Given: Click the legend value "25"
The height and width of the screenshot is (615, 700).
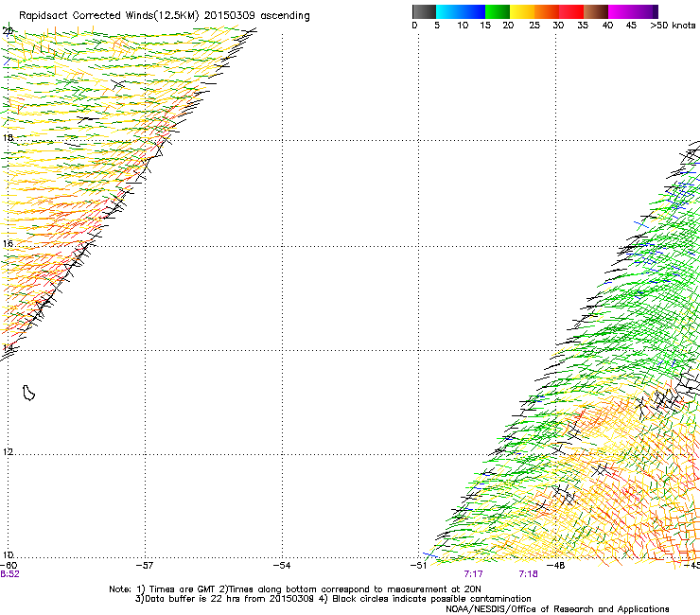Looking at the screenshot, I should (534, 26).
